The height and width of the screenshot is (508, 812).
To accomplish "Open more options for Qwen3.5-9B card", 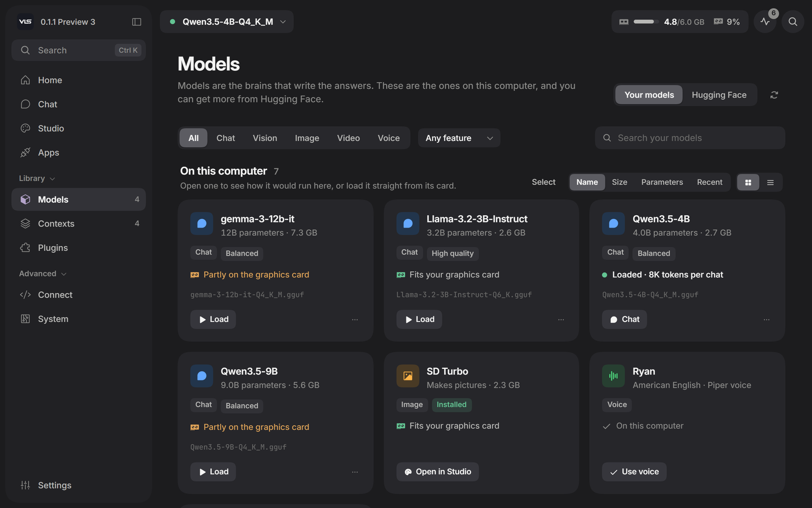I will click(355, 472).
